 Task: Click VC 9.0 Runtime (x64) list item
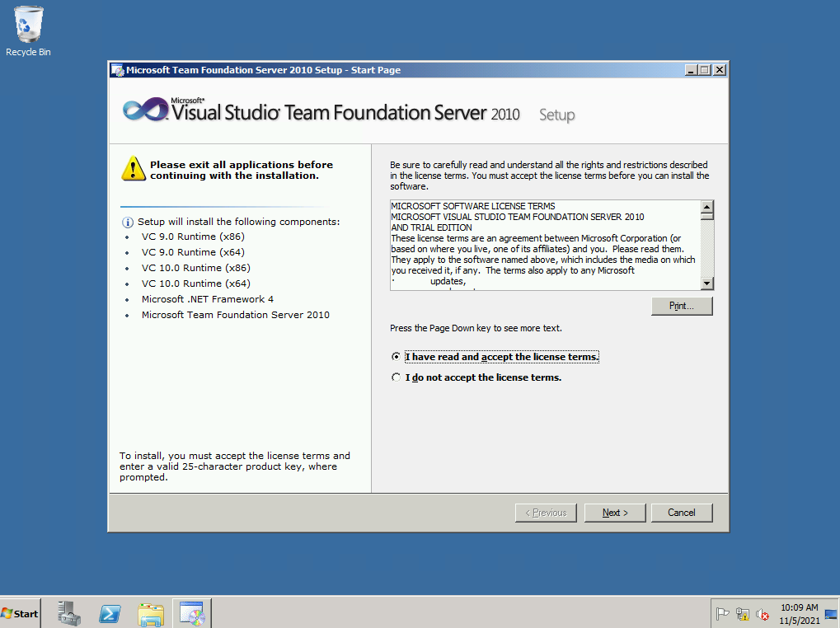(x=193, y=252)
